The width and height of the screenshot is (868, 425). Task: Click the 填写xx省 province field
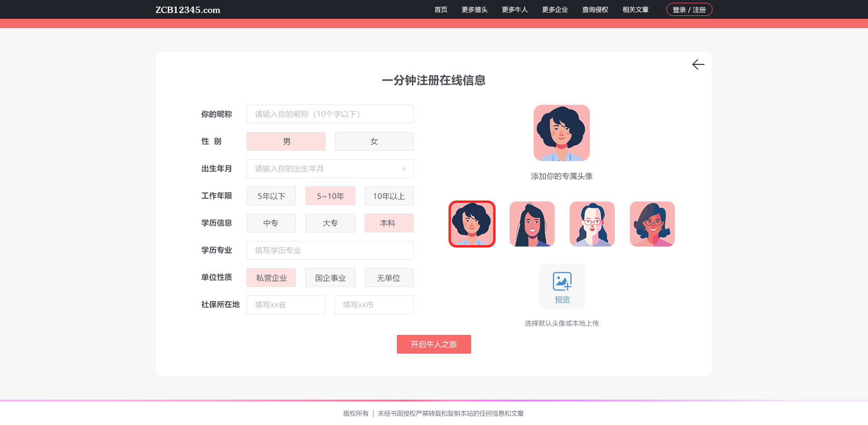pyautogui.click(x=286, y=305)
